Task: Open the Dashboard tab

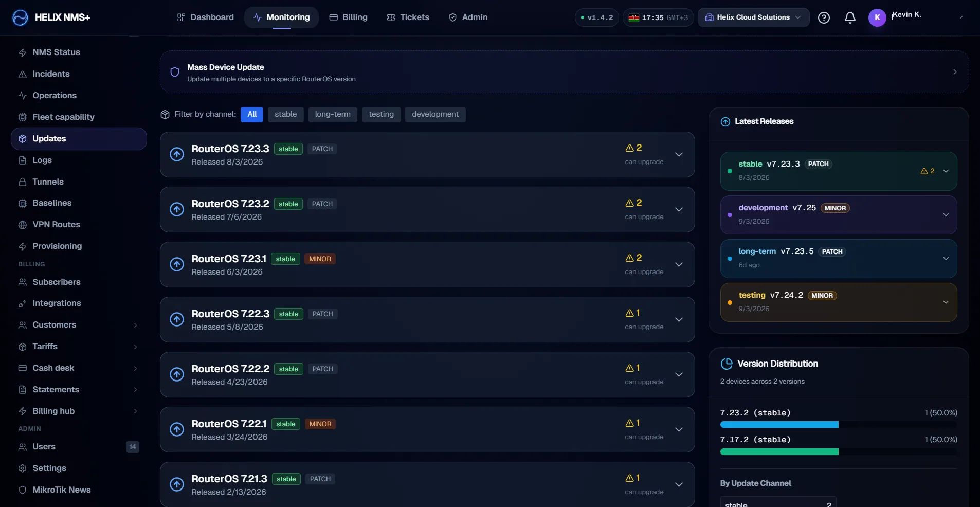Action: [x=205, y=17]
